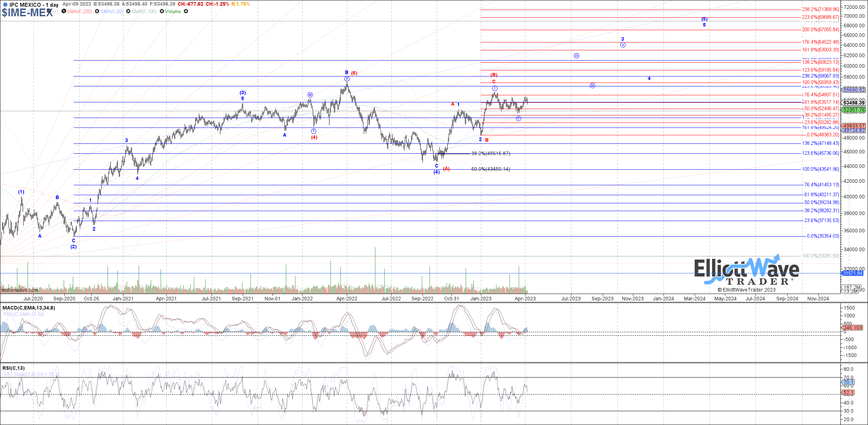
Task: Select the blue (2) wave label
Action: [x=74, y=247]
